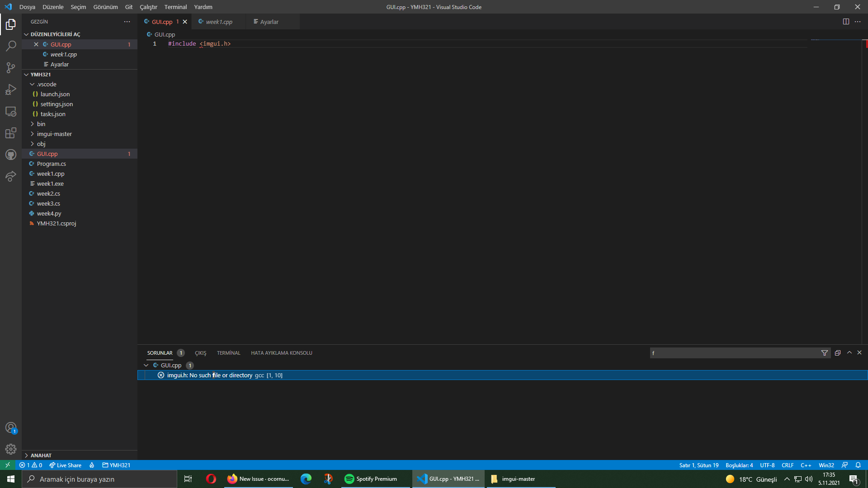Open the Manage gear icon

11,449
